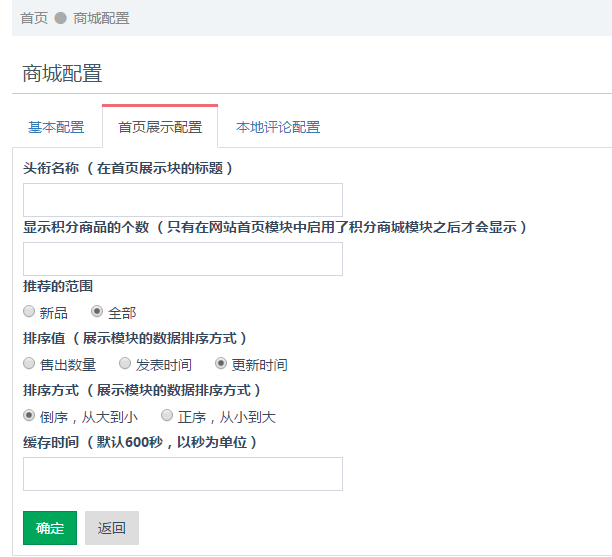This screenshot has width=612, height=557.
Task: Choose 更新时间 as sort value
Action: tap(221, 363)
